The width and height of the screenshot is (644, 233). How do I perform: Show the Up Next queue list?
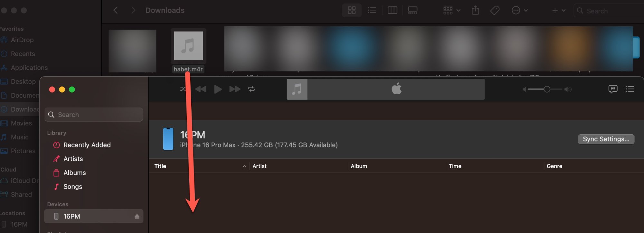(x=630, y=89)
